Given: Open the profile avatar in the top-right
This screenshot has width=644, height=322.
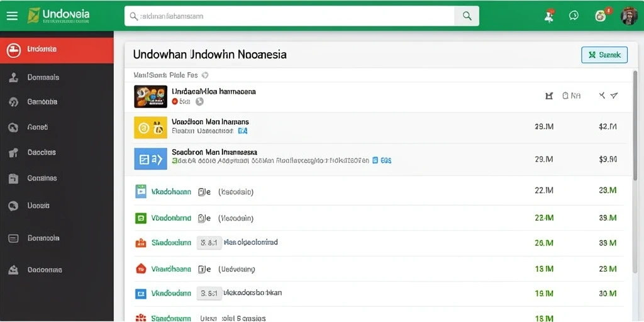Looking at the screenshot, I should pos(629,16).
